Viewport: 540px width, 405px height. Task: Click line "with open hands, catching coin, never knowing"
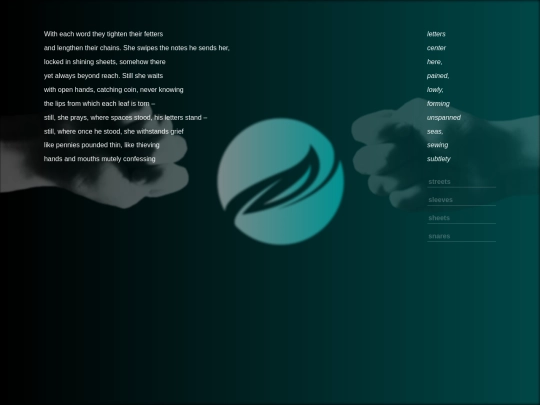(113, 90)
